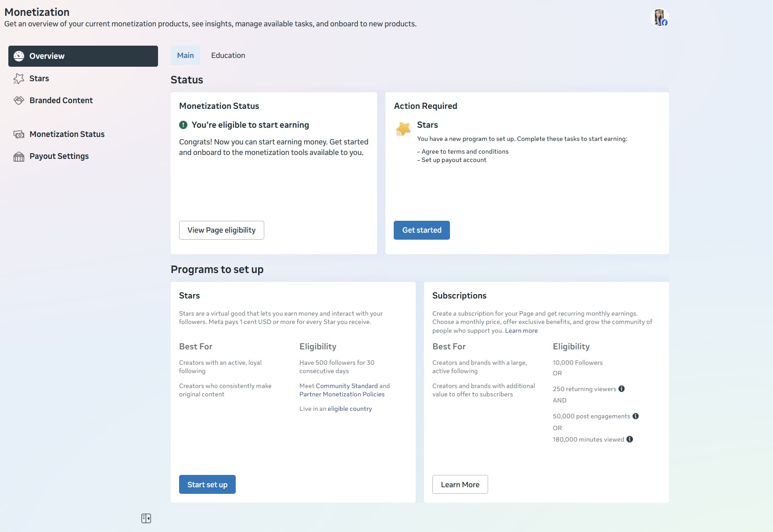Click the Monetization Status money icon
This screenshot has width=773, height=532.
pyautogui.click(x=19, y=134)
